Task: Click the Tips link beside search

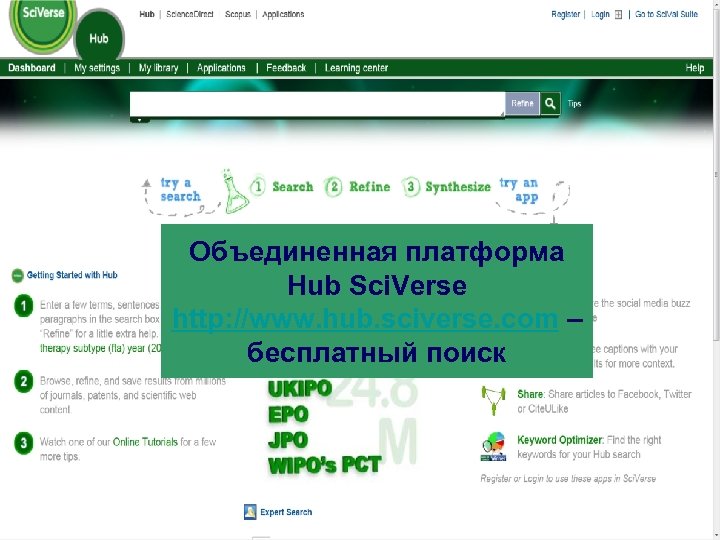Action: tap(574, 103)
